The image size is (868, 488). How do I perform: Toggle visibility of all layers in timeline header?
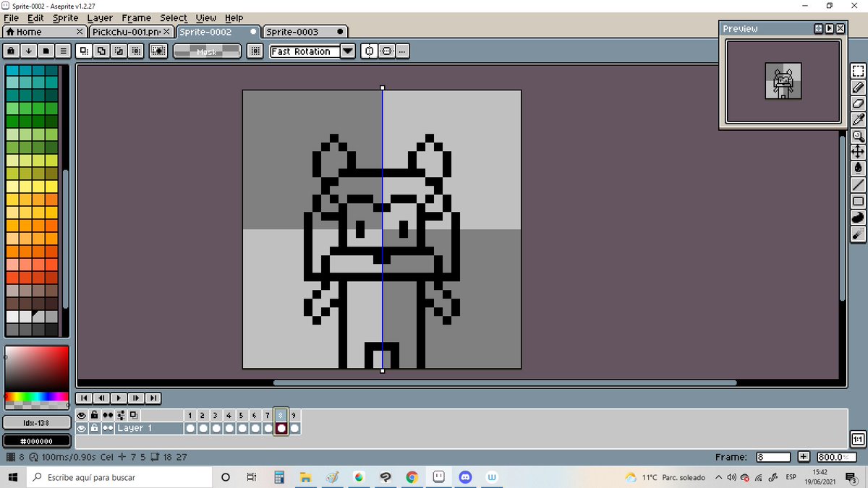(82, 416)
